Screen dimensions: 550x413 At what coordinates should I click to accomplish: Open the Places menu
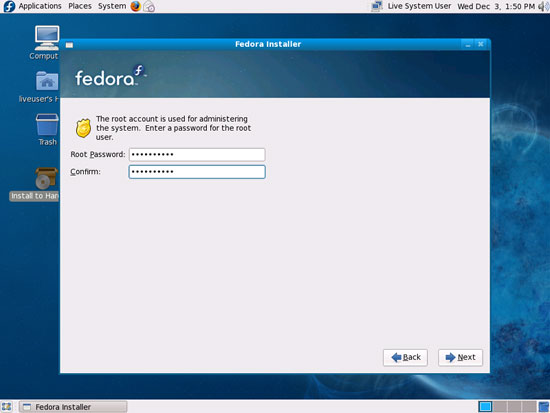click(x=80, y=6)
